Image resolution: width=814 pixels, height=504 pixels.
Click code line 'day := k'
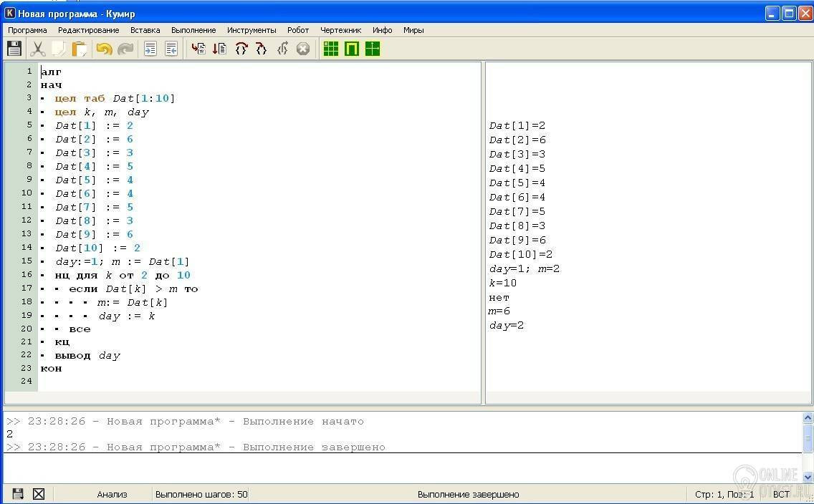coord(127,316)
